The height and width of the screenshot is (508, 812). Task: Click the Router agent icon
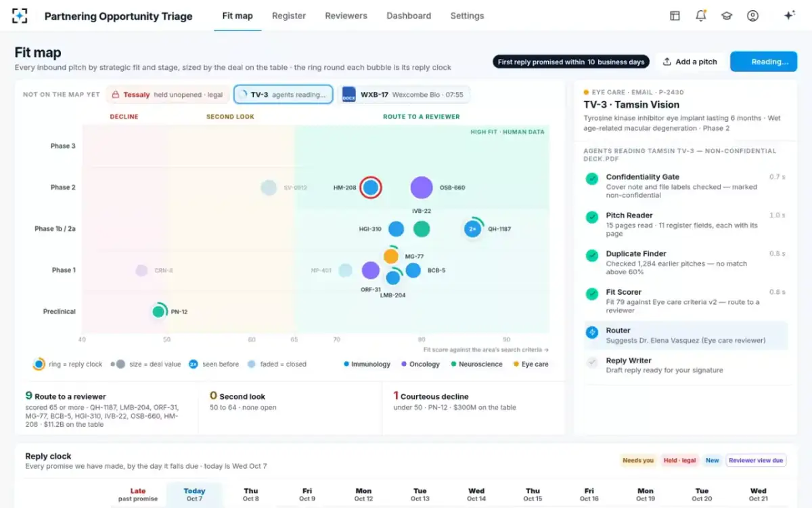pos(592,333)
